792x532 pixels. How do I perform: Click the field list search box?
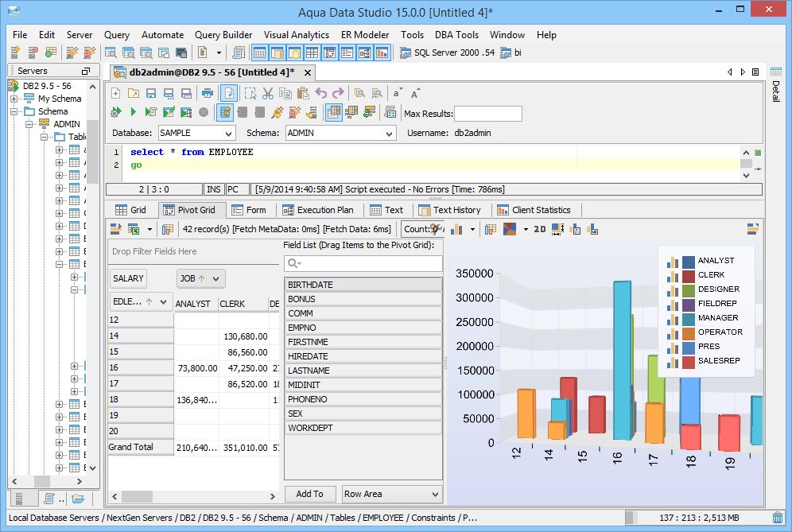363,263
